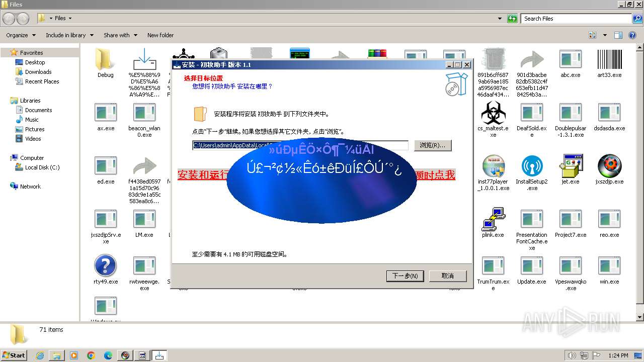
Task: Click New folder in toolbar
Action: pyautogui.click(x=160, y=35)
